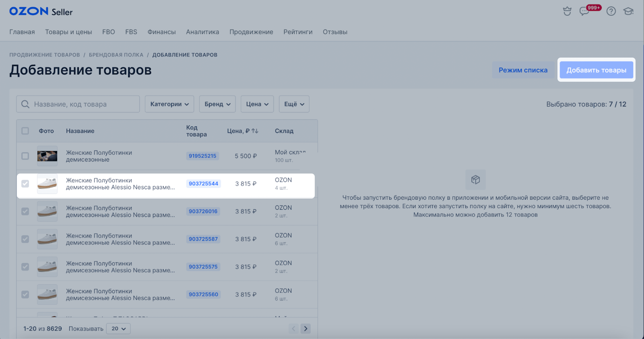The height and width of the screenshot is (339, 644).
Task: Click the Название column header
Action: coord(80,131)
